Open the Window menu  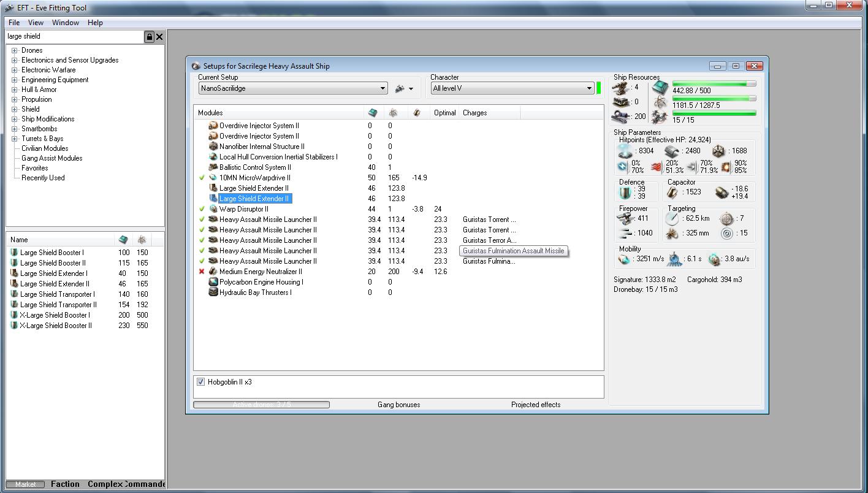point(66,23)
